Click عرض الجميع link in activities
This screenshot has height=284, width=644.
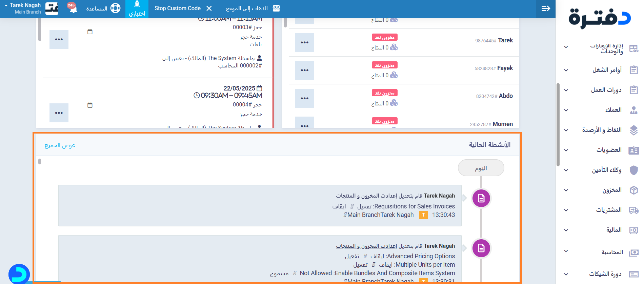pyautogui.click(x=60, y=145)
